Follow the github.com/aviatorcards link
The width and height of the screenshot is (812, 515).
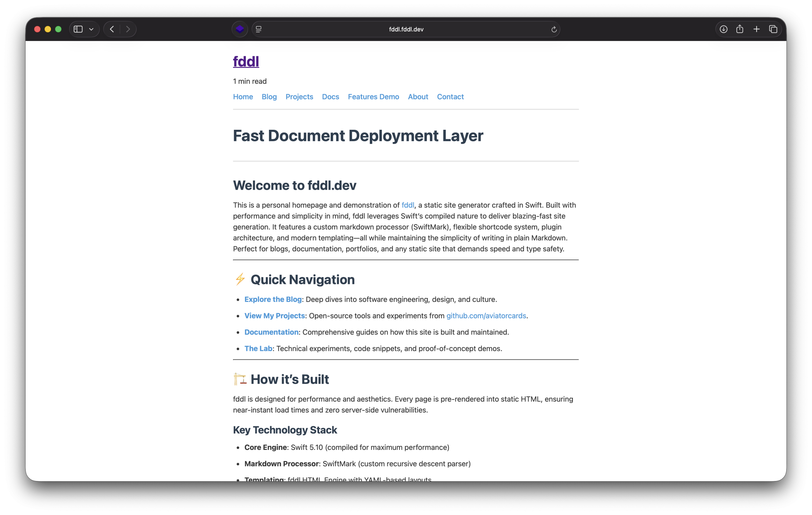click(486, 316)
